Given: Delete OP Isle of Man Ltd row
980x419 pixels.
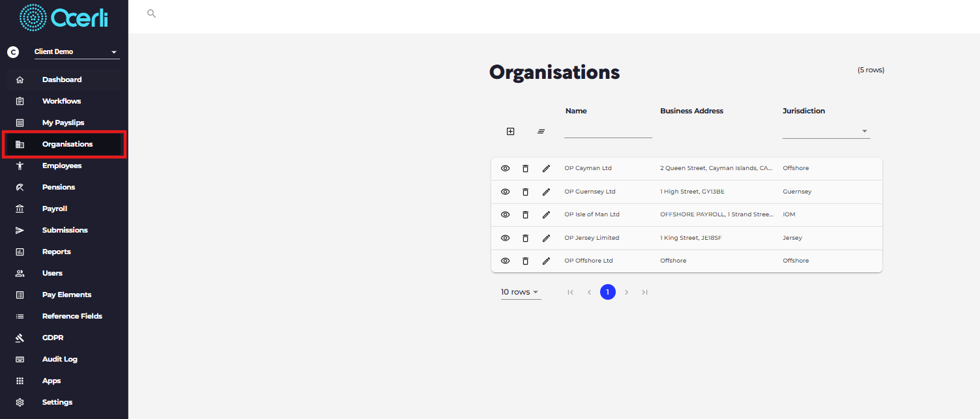Looking at the screenshot, I should (525, 214).
